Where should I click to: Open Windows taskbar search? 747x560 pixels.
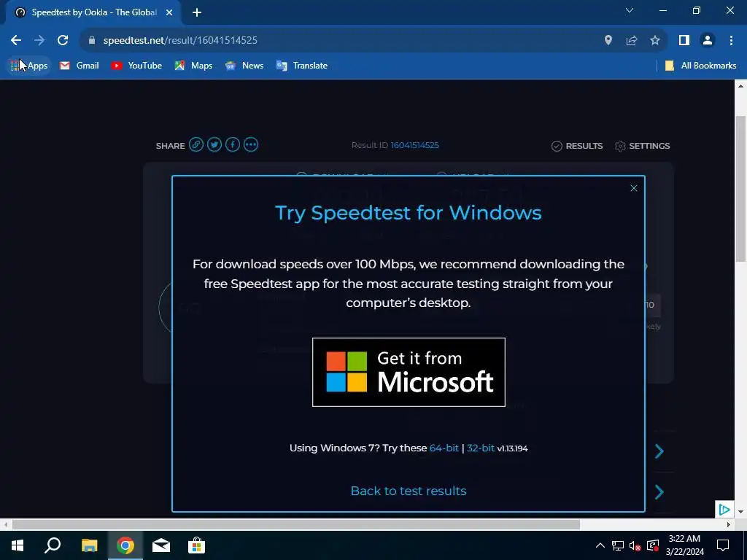point(53,545)
